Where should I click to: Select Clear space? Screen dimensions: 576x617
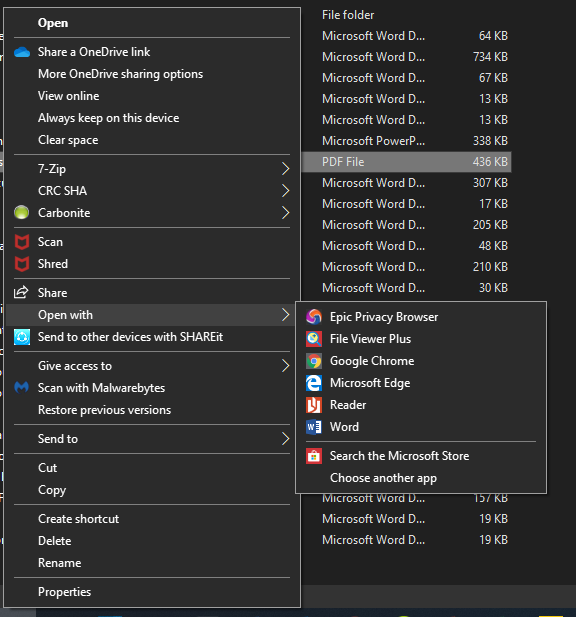[152, 140]
